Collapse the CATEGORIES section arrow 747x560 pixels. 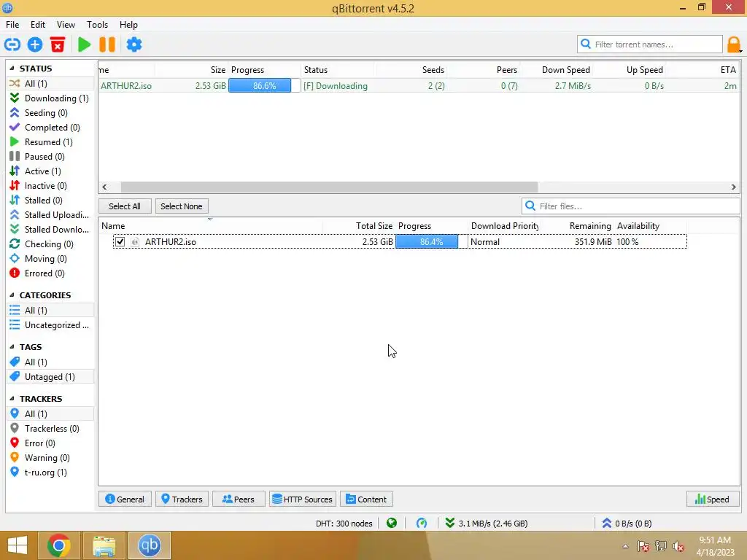tap(12, 295)
